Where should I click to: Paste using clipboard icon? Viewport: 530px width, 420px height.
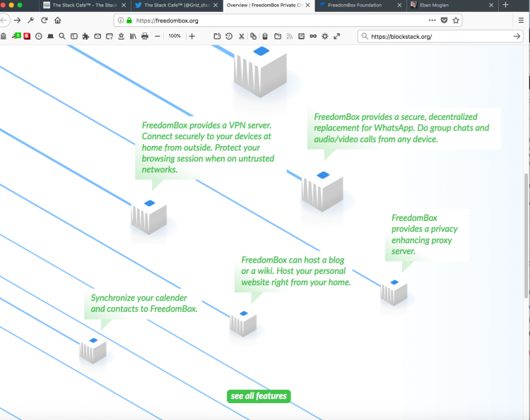265,36
